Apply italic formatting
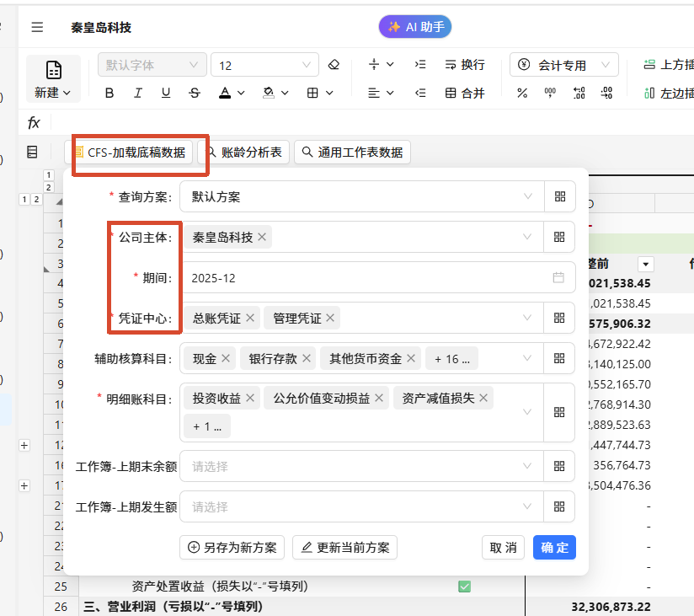Screen dimensions: 694x616 (137, 93)
